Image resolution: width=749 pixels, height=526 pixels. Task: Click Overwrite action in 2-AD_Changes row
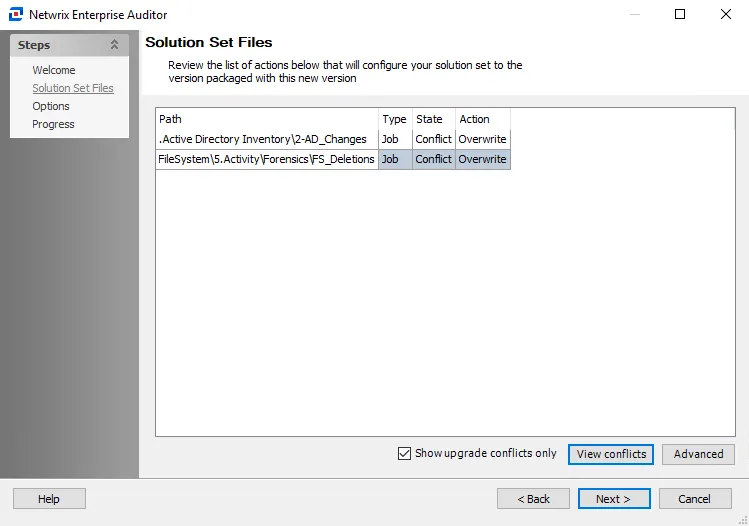tap(483, 139)
